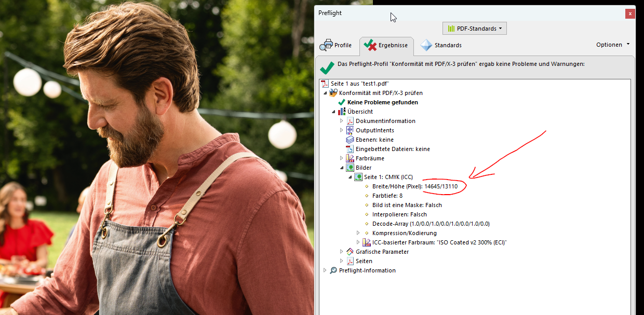Select the Farbtiefe: 8 row
This screenshot has width=644, height=315.
point(387,196)
